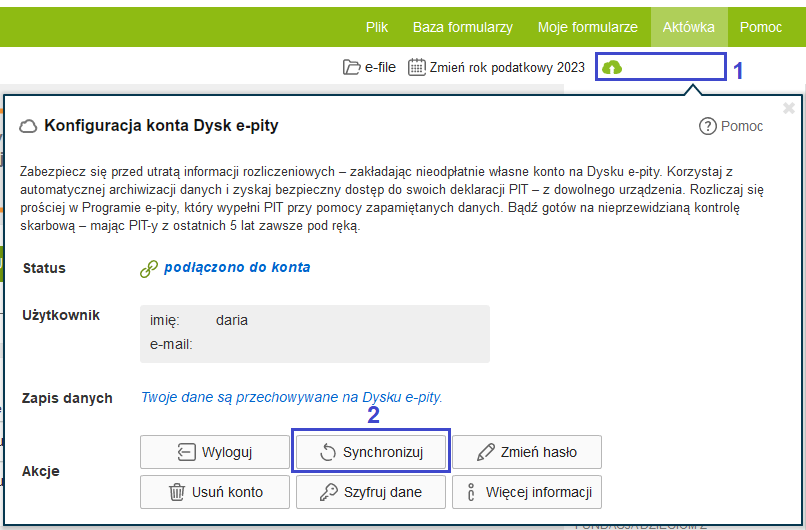The image size is (806, 530).
Task: Click 'Twoje dane są przechowywane' link
Action: click(291, 397)
